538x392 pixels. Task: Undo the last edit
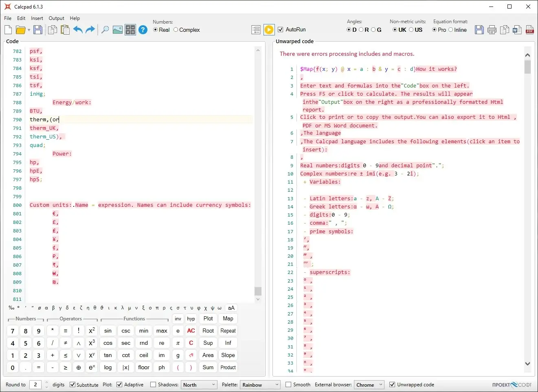coord(78,30)
